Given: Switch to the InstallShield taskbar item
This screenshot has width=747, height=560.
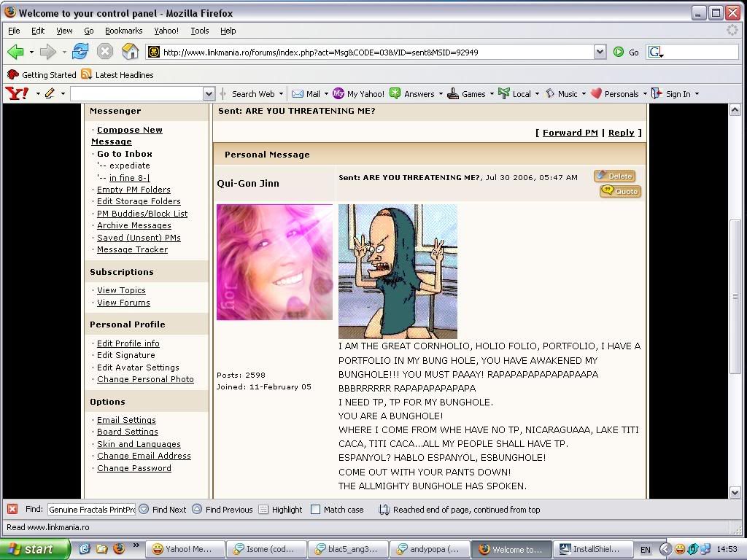Looking at the screenshot, I should coord(592,549).
